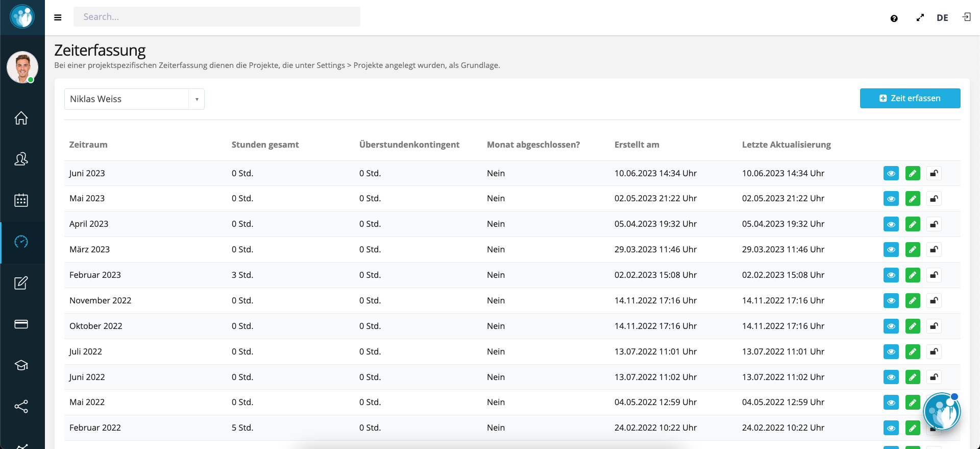980x449 pixels.
Task: Click the Erstellt am column header
Action: coord(637,145)
